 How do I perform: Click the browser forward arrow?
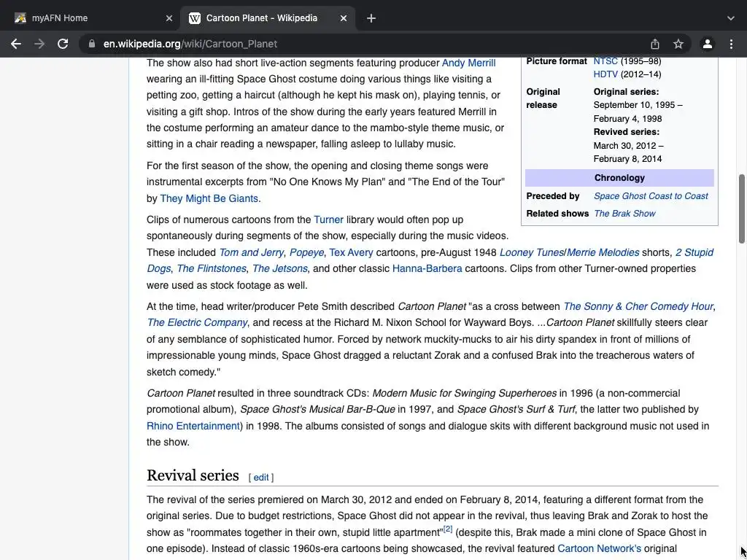click(x=39, y=44)
